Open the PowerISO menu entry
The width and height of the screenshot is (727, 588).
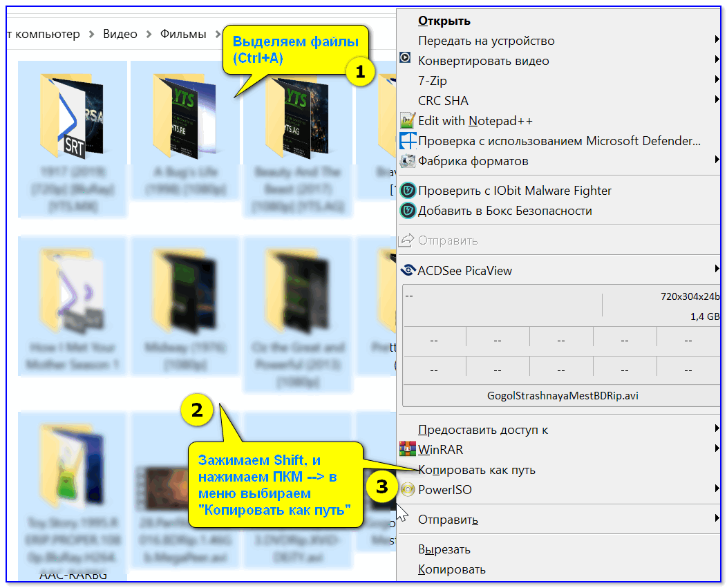[x=444, y=490]
